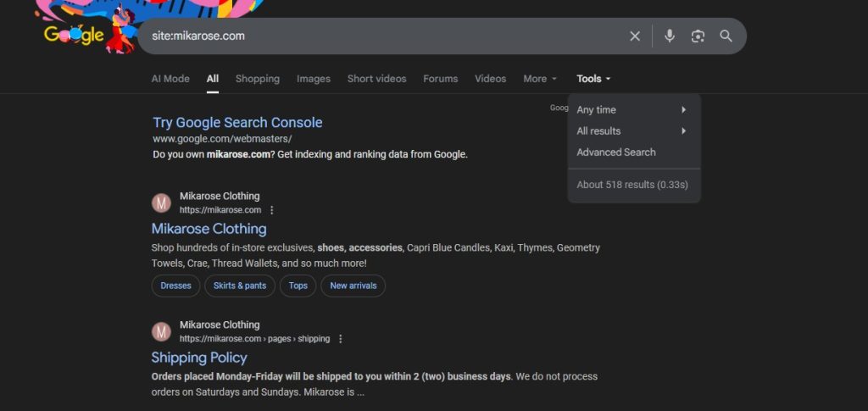Open the More search categories dropdown

pos(540,79)
